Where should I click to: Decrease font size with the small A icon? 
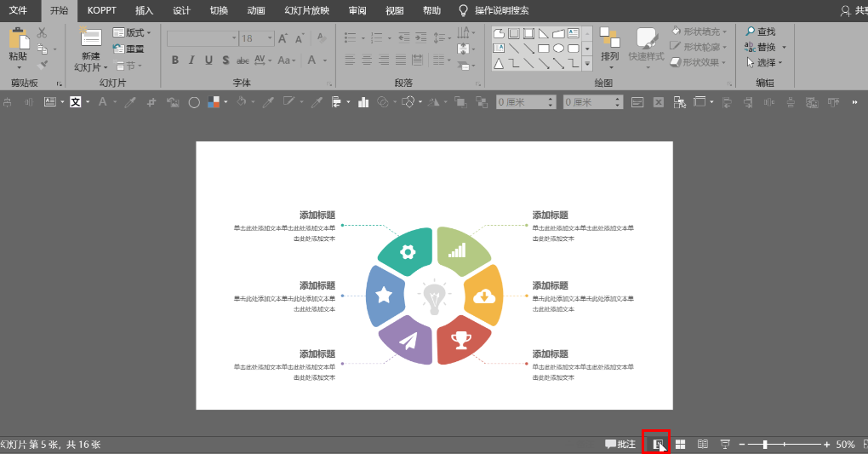[x=300, y=38]
